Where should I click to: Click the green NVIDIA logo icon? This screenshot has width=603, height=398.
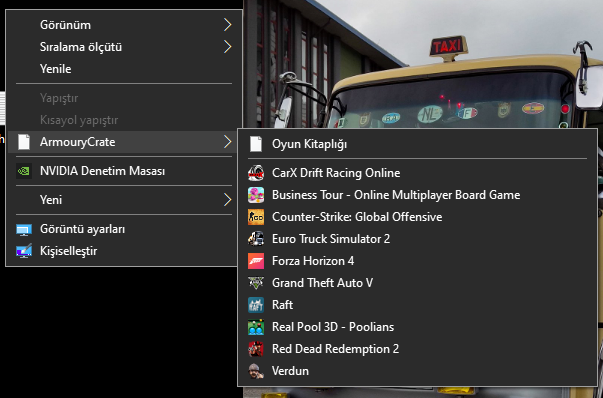24,171
